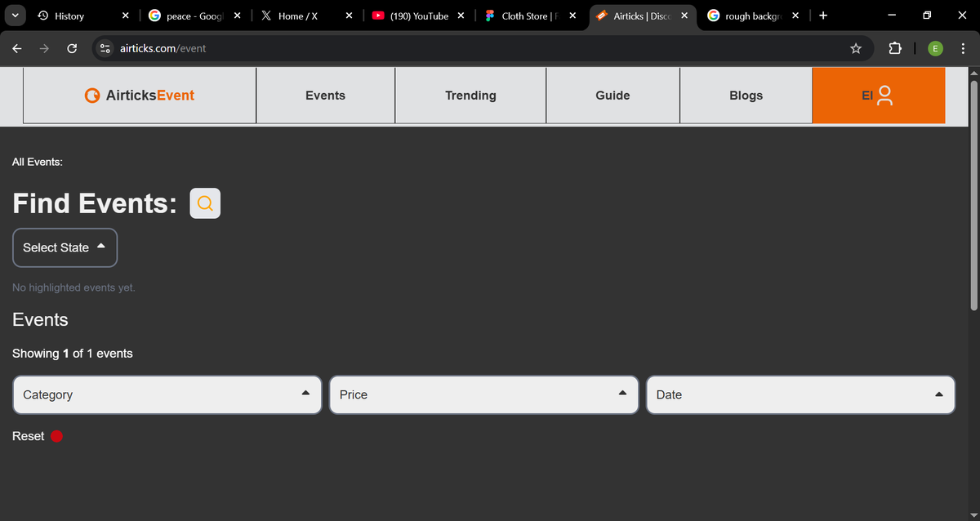Reload the page with the refresh icon

(x=72, y=48)
